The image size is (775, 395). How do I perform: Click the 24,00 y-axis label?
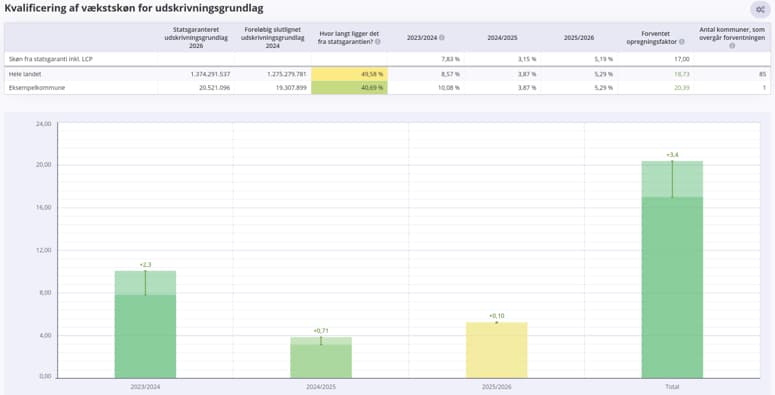pyautogui.click(x=43, y=124)
